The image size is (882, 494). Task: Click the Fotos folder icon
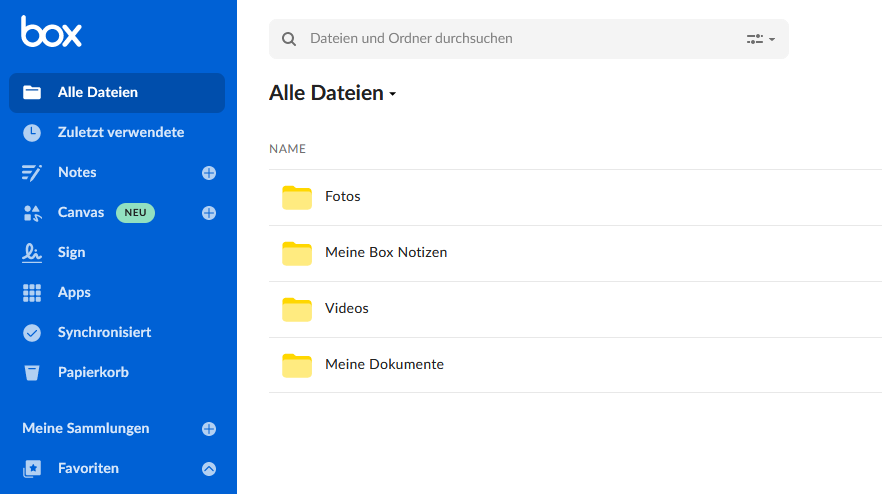297,197
